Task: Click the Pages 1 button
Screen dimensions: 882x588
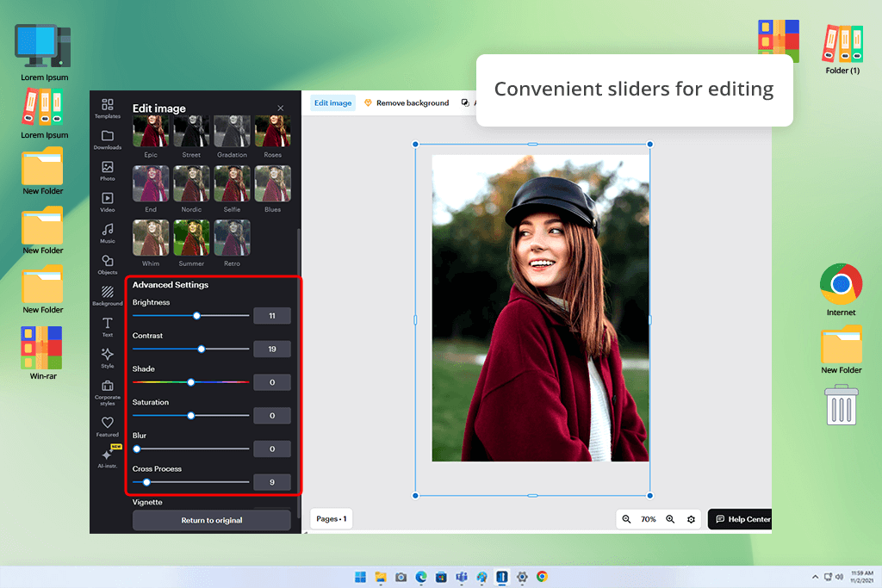Action: pyautogui.click(x=332, y=519)
